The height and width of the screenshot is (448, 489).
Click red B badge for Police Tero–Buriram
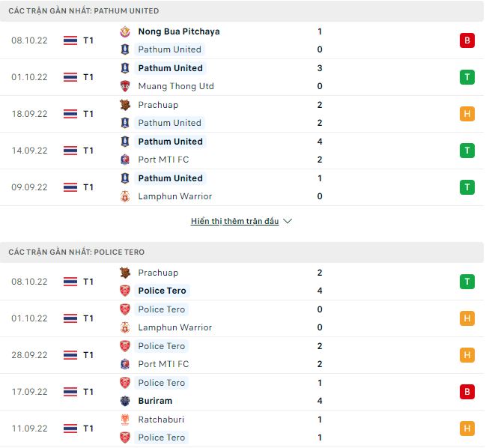click(467, 392)
